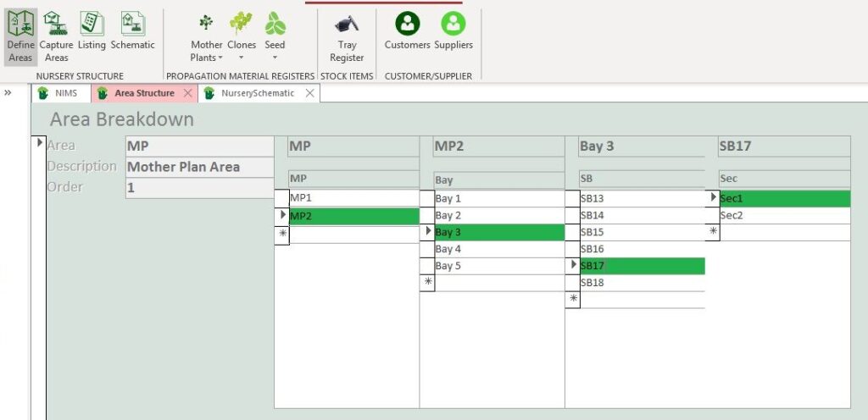Close the Area Structure tab
868x420 pixels.
(187, 93)
